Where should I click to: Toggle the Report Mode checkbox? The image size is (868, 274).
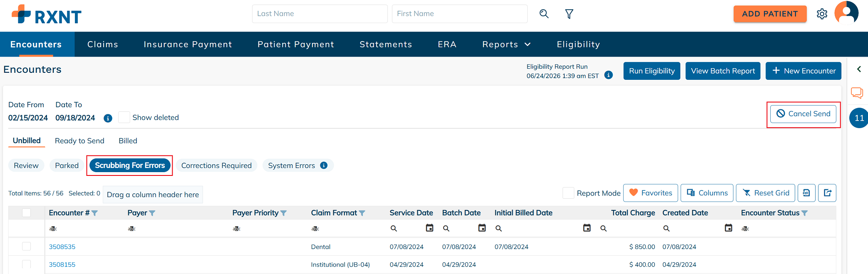point(568,193)
